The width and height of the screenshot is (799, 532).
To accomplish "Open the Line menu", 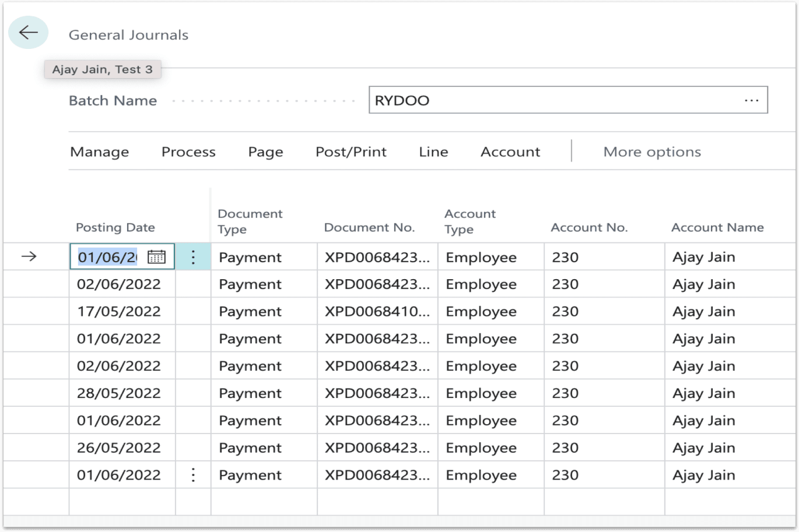I will pos(433,152).
